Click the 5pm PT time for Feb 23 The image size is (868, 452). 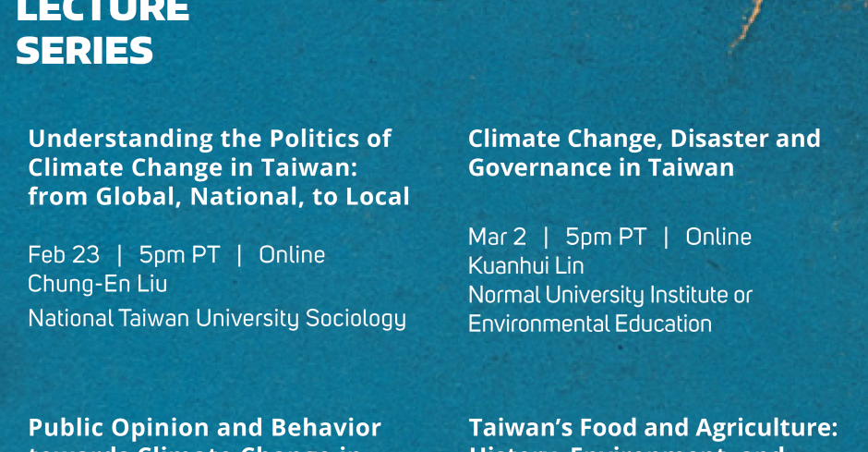(179, 255)
